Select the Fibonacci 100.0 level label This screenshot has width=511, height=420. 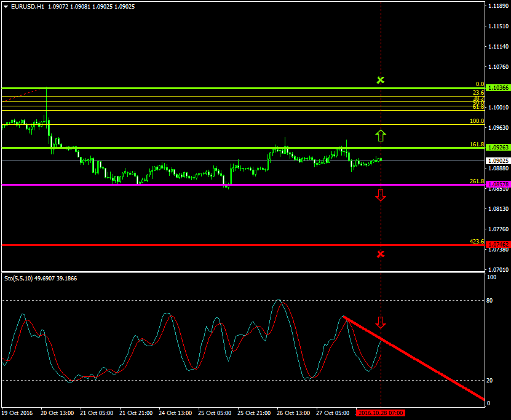pyautogui.click(x=477, y=121)
